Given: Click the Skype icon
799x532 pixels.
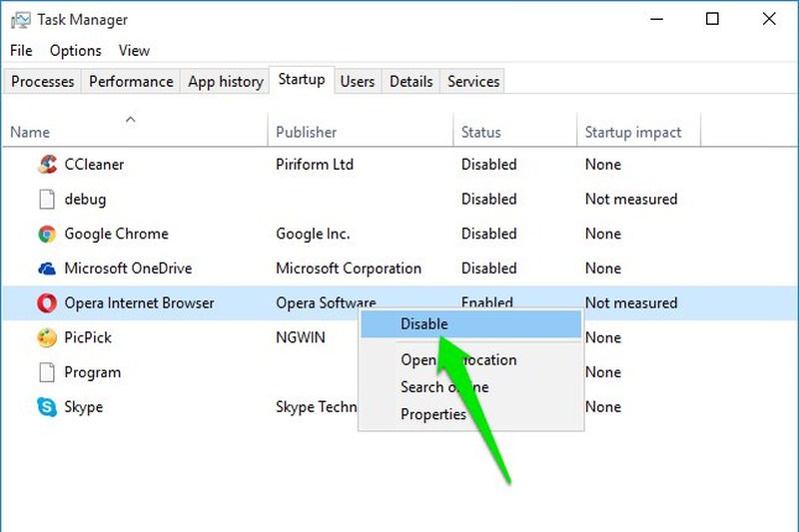Looking at the screenshot, I should tap(47, 407).
